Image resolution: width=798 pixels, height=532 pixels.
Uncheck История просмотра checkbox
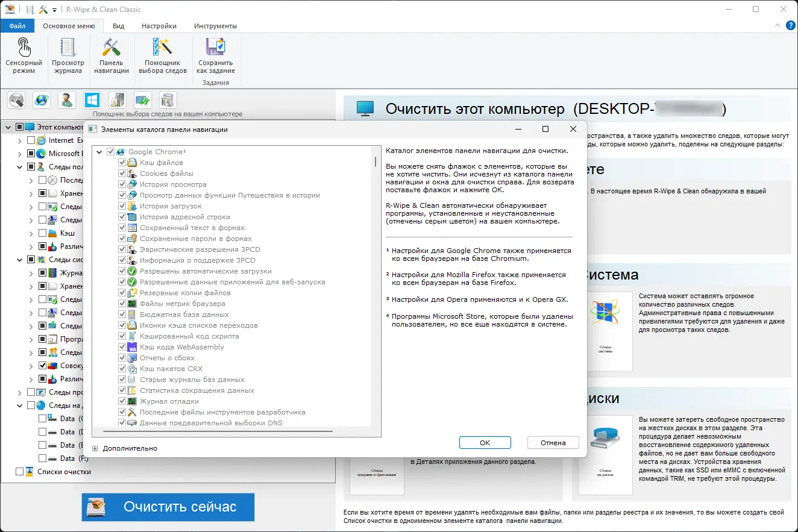(x=122, y=184)
